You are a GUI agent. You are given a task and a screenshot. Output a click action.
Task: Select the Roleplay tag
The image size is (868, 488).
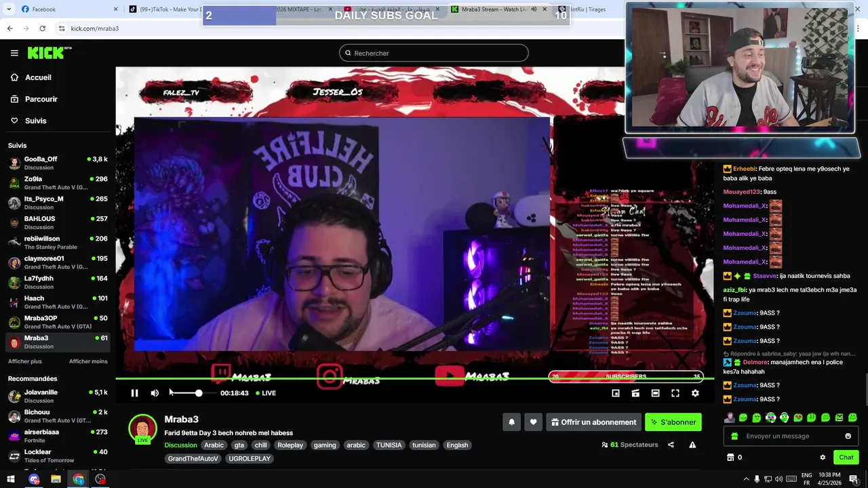click(x=290, y=445)
